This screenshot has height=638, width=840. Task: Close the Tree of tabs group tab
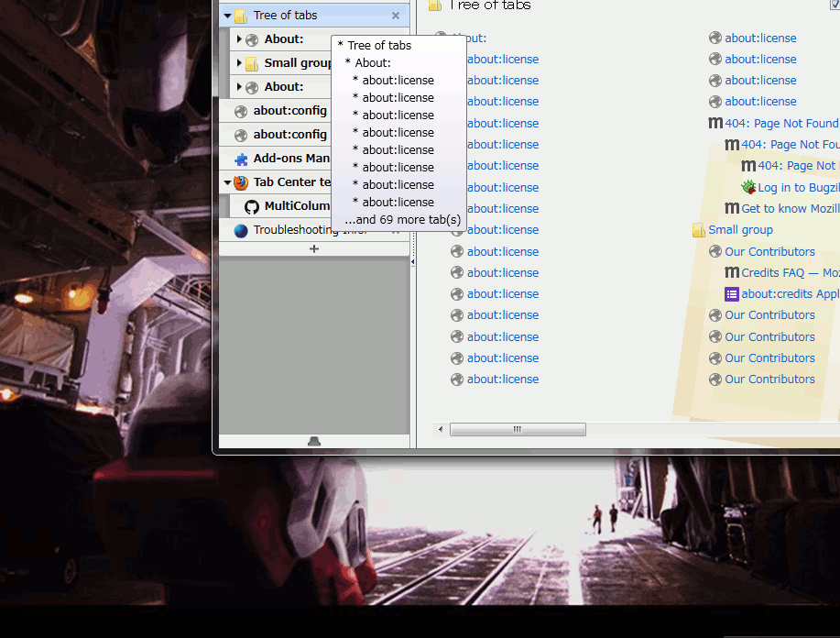[x=396, y=16]
